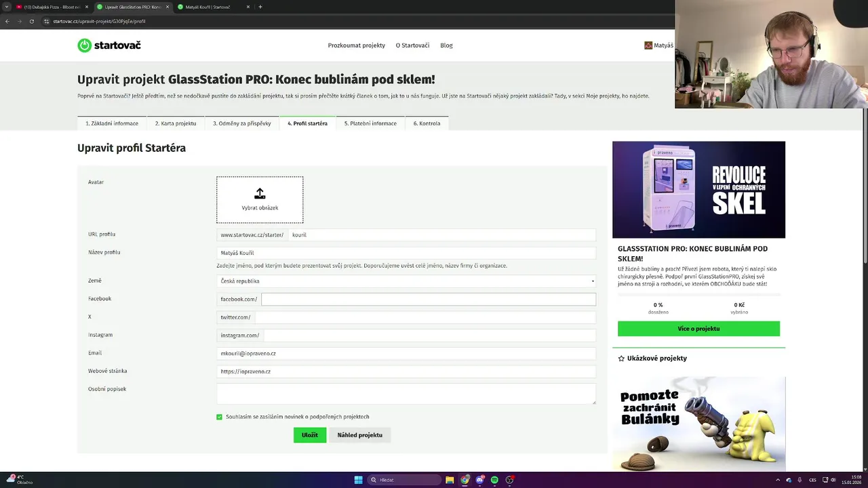
Task: Click microphone tray icon
Action: [x=800, y=480]
